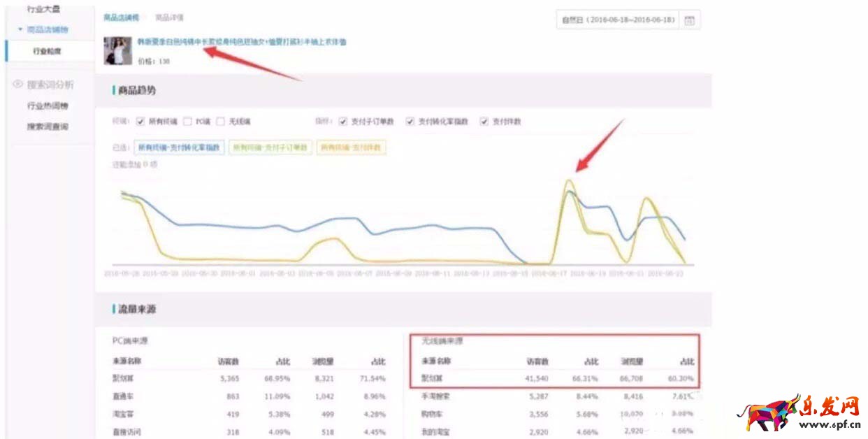The height and width of the screenshot is (439, 868).
Task: Toggle the 所有终端 checkbox
Action: point(140,122)
